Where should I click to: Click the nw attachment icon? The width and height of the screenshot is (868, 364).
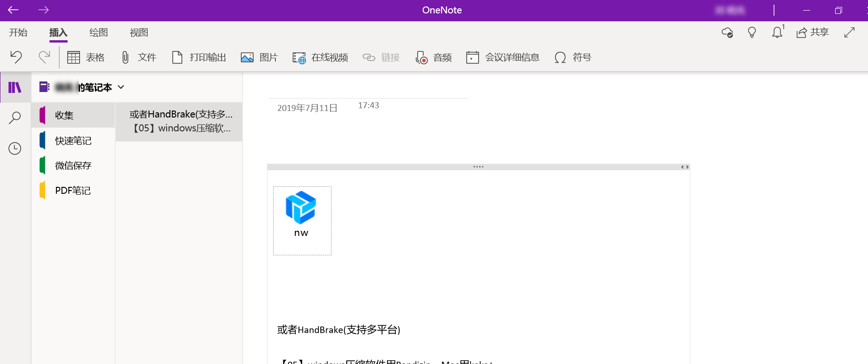pos(302,221)
